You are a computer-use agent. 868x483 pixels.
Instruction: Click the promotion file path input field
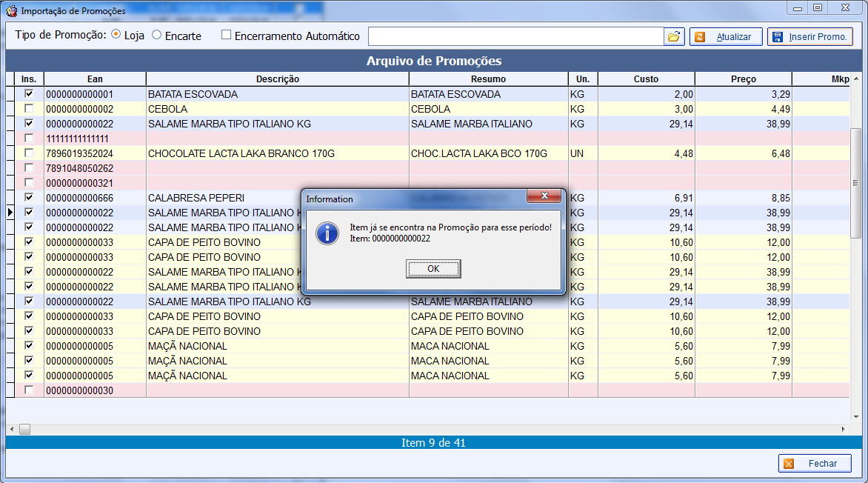pyautogui.click(x=515, y=36)
